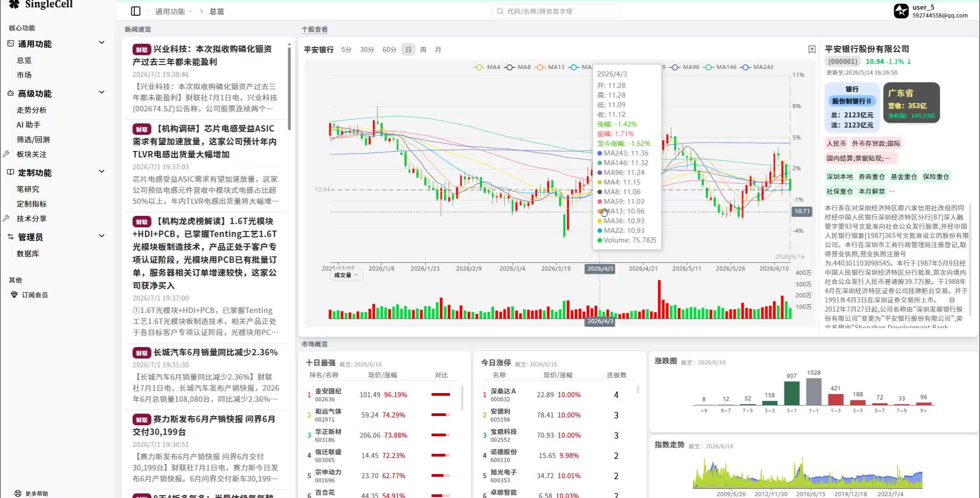
Task: Collapse the 定制功能 section chevron
Action: pyautogui.click(x=102, y=171)
